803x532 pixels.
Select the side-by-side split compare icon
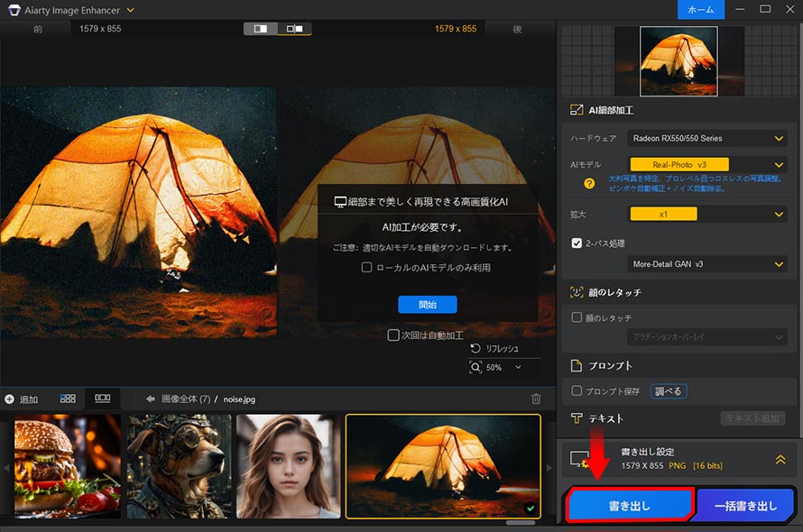[x=294, y=29]
